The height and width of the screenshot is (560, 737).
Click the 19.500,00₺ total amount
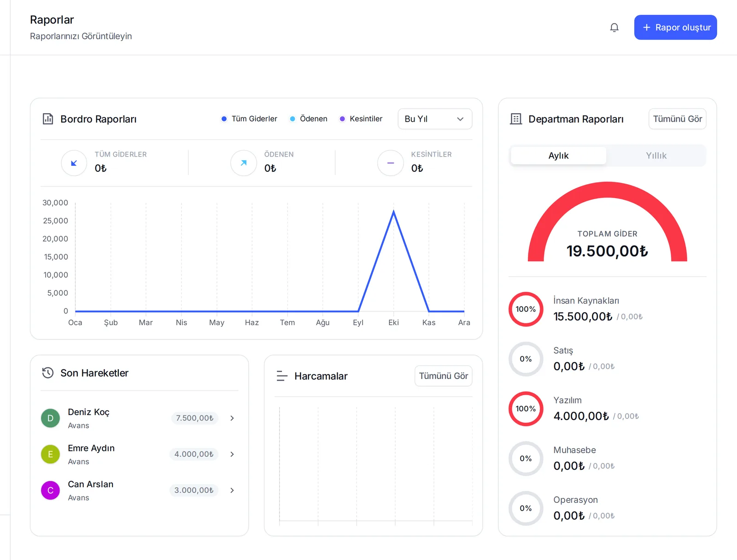[607, 251]
